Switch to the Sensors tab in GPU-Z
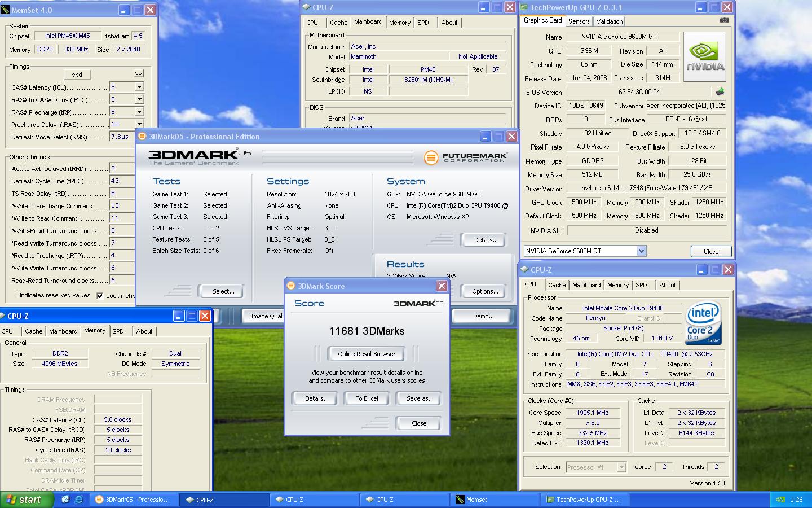The image size is (812, 508). point(579,21)
